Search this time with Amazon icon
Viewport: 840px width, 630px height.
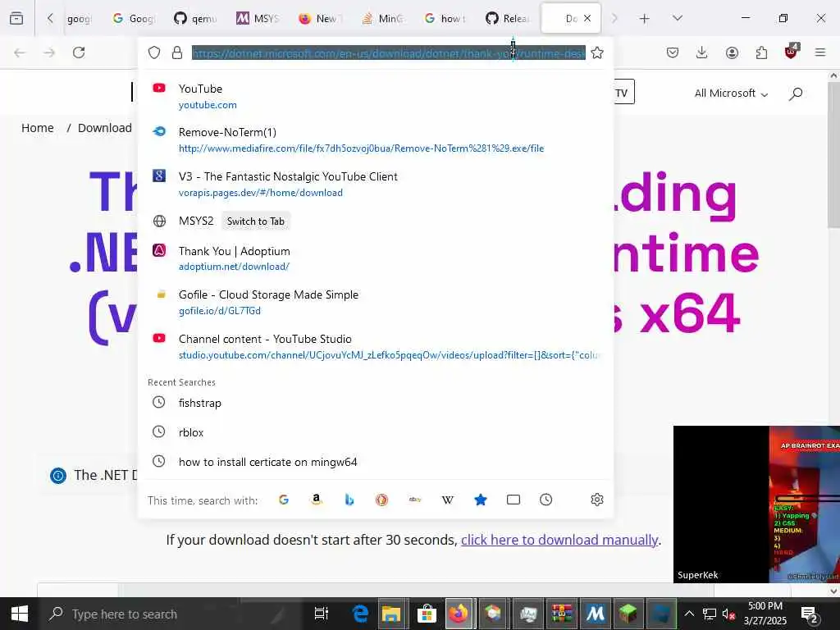pos(317,500)
